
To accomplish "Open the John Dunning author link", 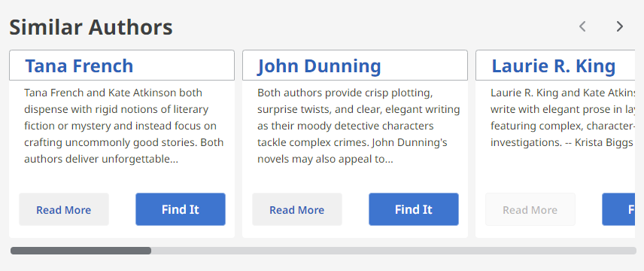I will [320, 65].
